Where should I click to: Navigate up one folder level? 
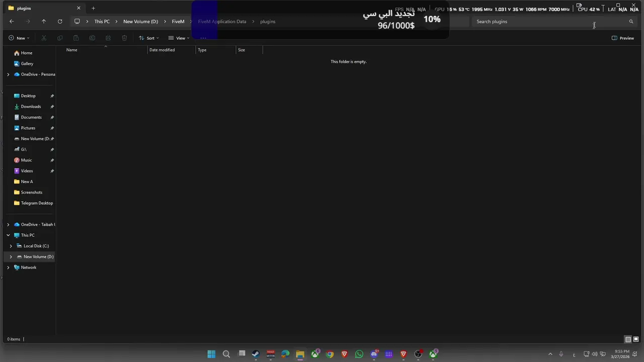pos(44,22)
